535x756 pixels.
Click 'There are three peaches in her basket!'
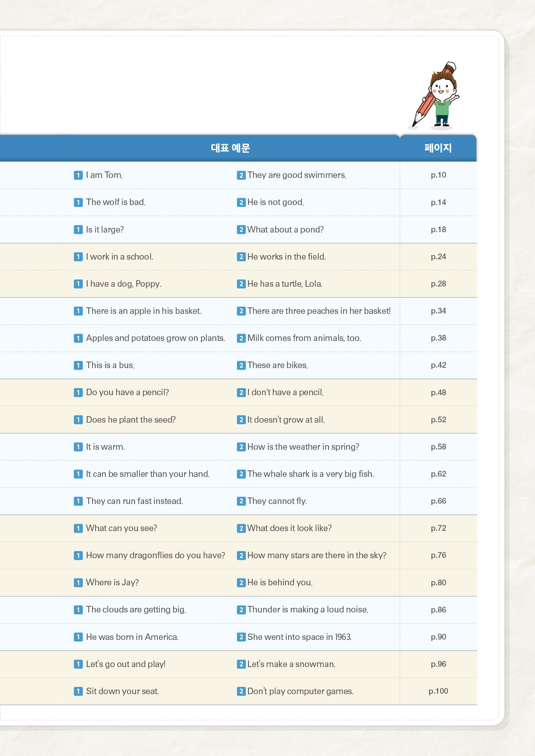point(319,311)
